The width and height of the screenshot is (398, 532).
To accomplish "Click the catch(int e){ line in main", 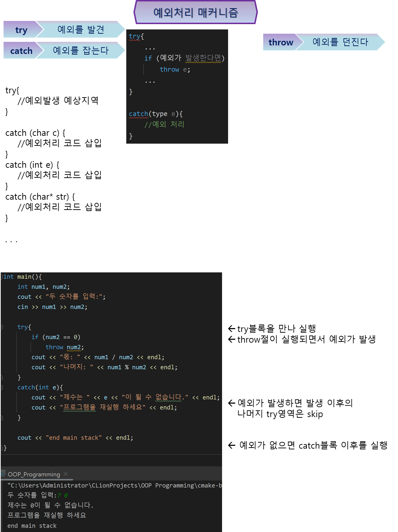I will pos(40,387).
